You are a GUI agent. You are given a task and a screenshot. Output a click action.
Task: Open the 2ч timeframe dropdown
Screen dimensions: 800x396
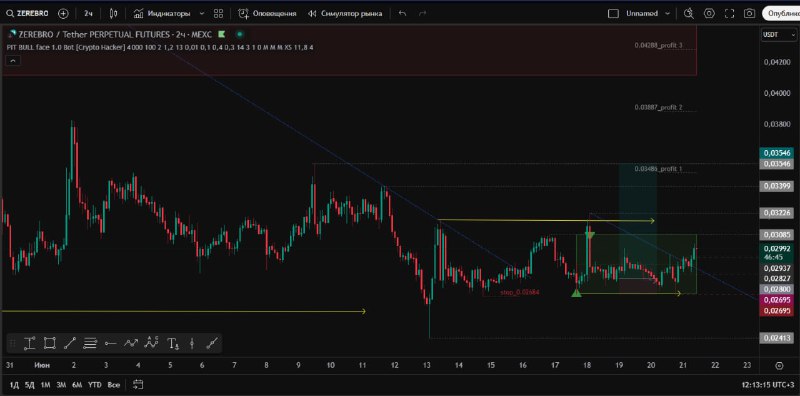88,13
